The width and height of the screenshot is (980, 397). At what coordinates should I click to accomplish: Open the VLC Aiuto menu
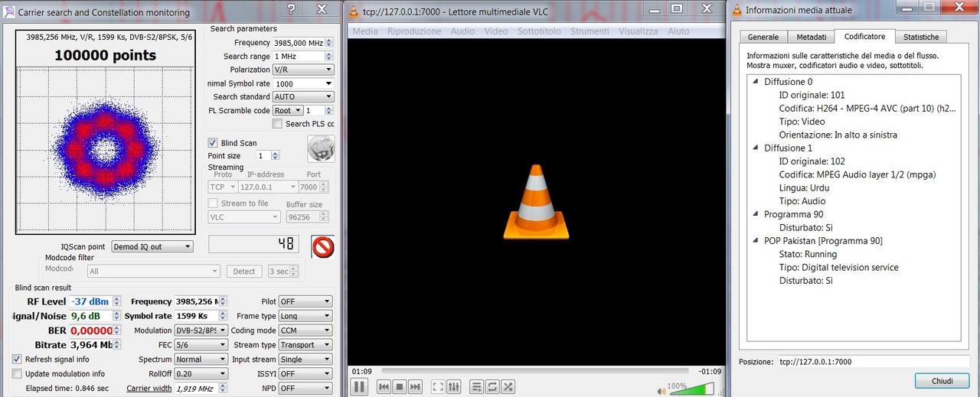pos(678,31)
